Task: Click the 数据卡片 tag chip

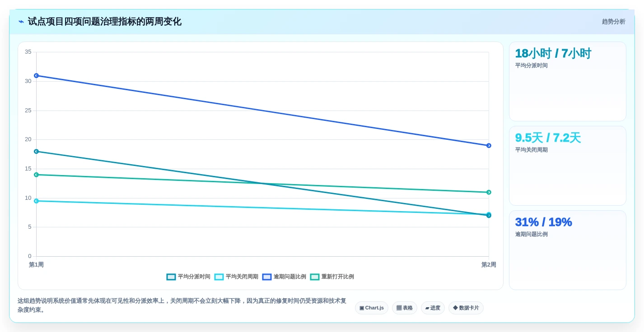Action: (466, 308)
